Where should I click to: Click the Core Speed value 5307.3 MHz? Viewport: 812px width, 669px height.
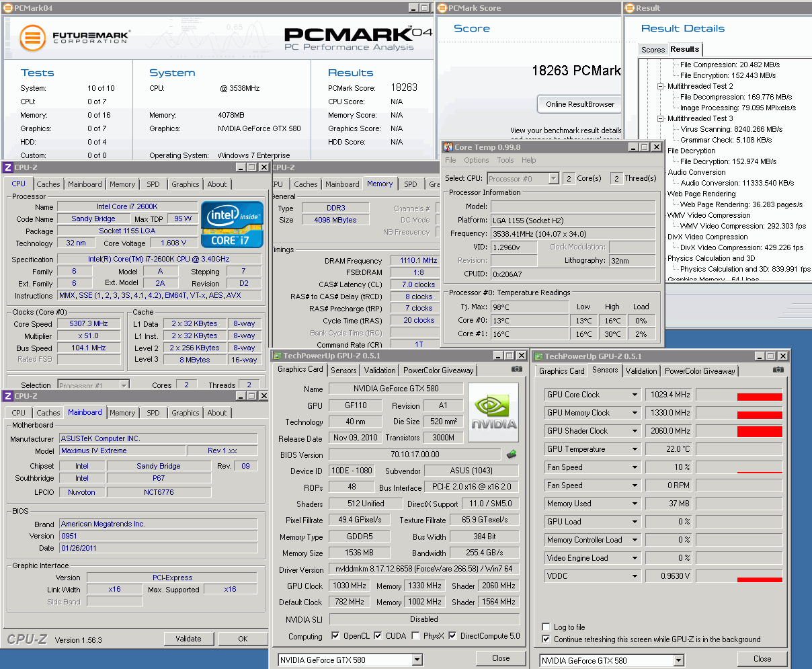click(x=89, y=323)
